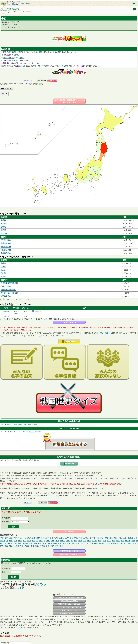138x644 pixels.
Task: Open the 名字伝言板 tile
Action: click(65, 362)
